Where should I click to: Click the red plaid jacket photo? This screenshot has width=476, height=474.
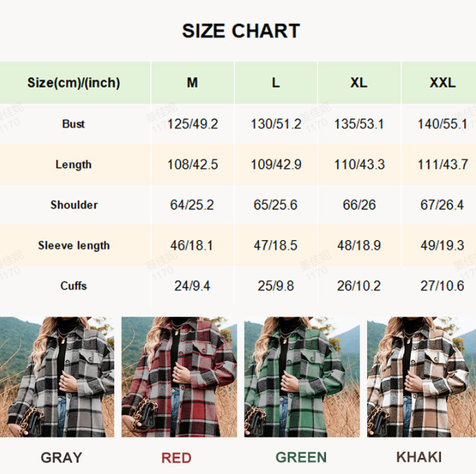point(178,377)
